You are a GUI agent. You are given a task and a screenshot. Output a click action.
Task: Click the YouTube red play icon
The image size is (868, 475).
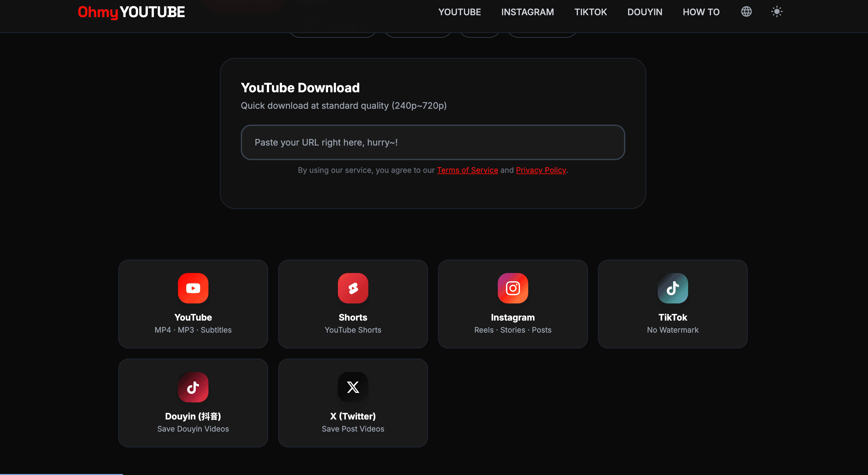click(193, 288)
